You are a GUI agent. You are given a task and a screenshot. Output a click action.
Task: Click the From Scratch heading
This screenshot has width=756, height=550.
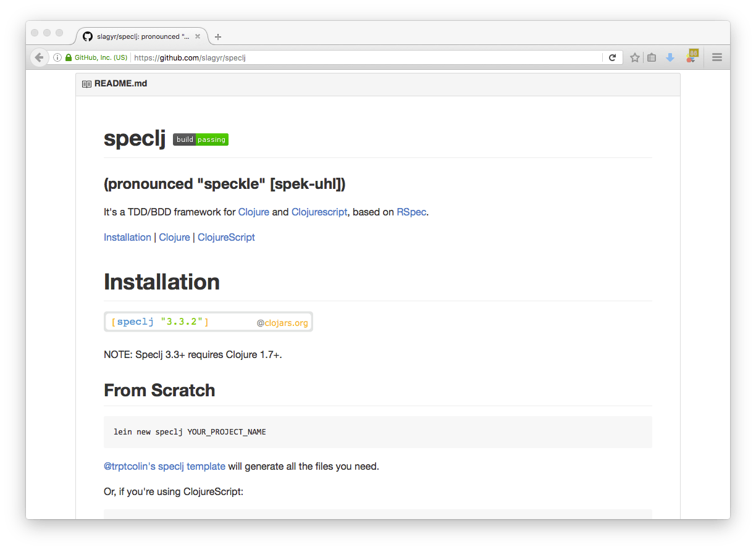(159, 390)
